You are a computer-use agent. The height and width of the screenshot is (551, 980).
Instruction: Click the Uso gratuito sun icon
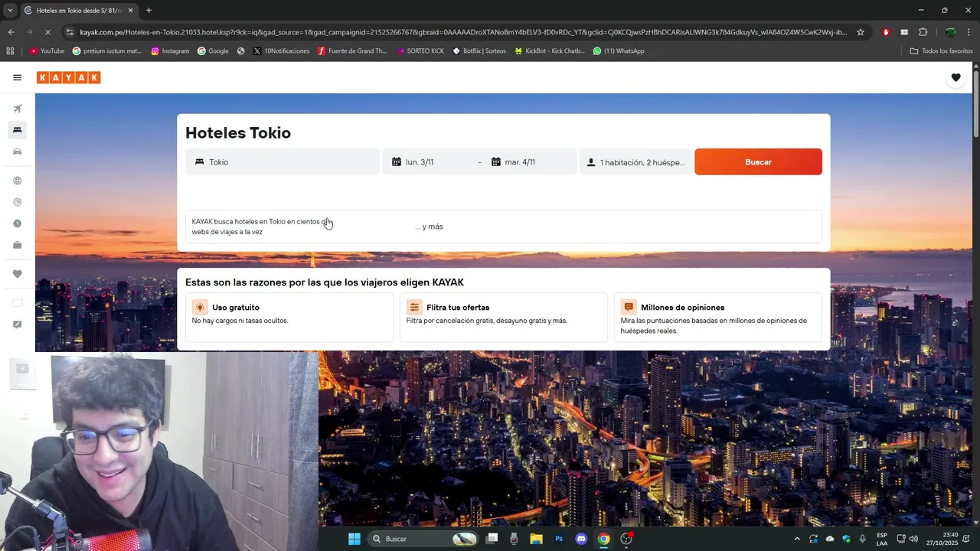[200, 307]
